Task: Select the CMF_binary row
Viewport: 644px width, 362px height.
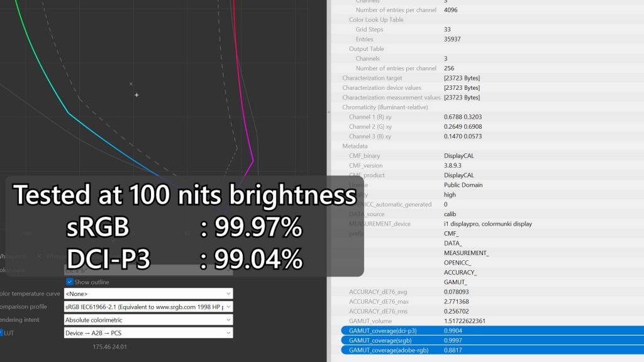Action: tap(487, 156)
